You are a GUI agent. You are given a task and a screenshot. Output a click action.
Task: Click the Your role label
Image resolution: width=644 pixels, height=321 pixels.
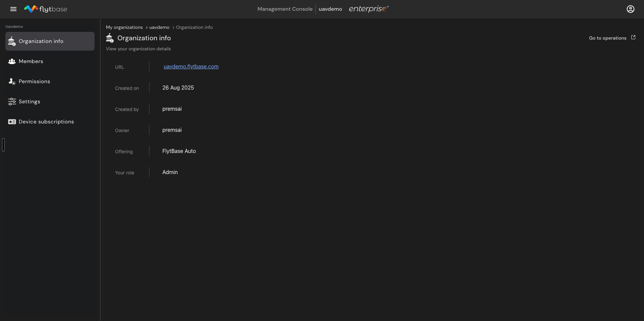click(124, 173)
